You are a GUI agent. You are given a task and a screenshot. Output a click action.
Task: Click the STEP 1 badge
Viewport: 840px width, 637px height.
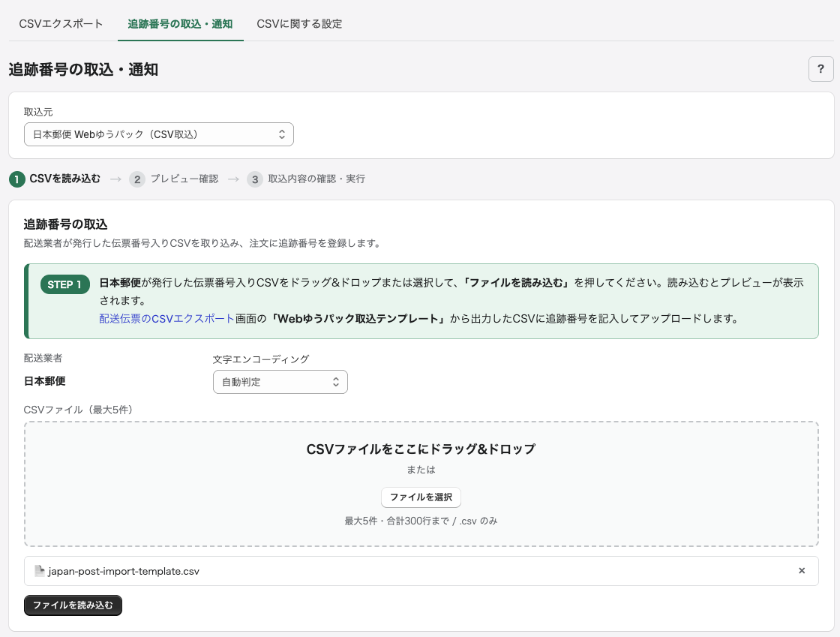coord(64,284)
